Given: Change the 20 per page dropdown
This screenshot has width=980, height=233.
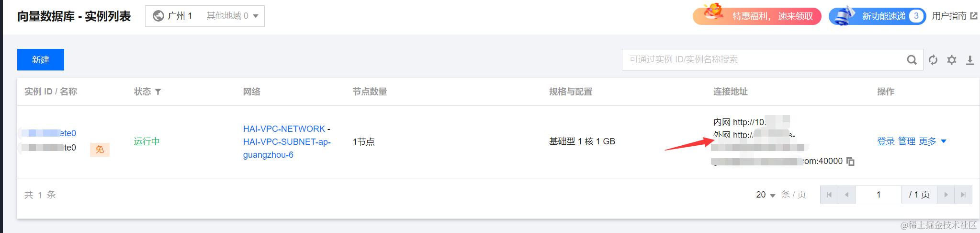Looking at the screenshot, I should coord(766,195).
